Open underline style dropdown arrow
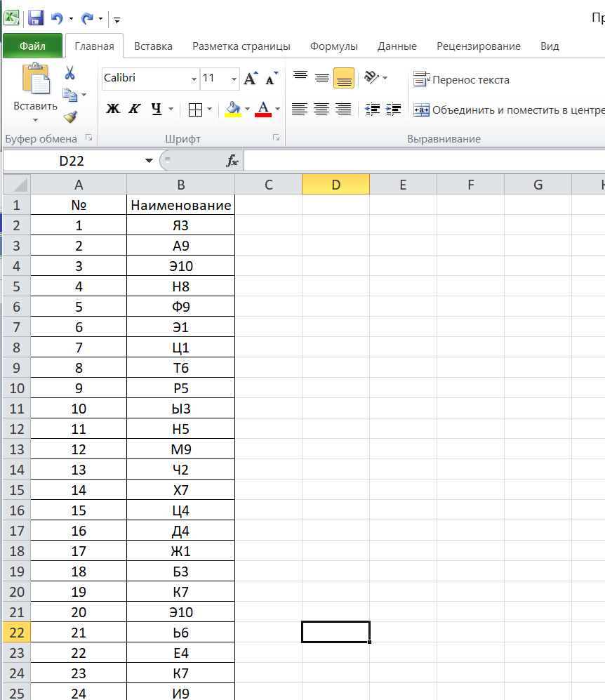Screen dimensions: 605x700 click(x=171, y=109)
